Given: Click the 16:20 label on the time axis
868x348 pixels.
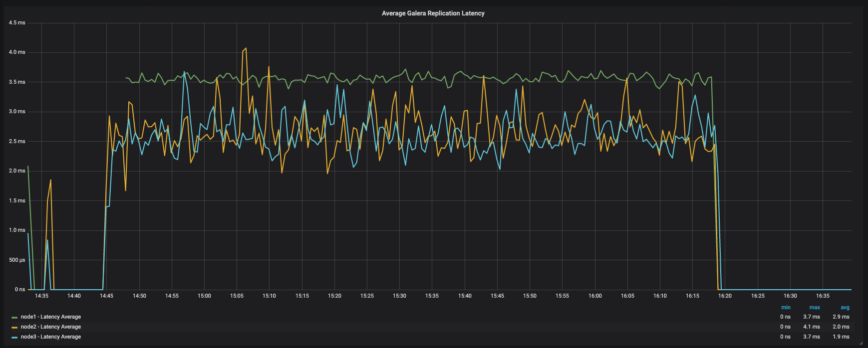Looking at the screenshot, I should pos(725,296).
